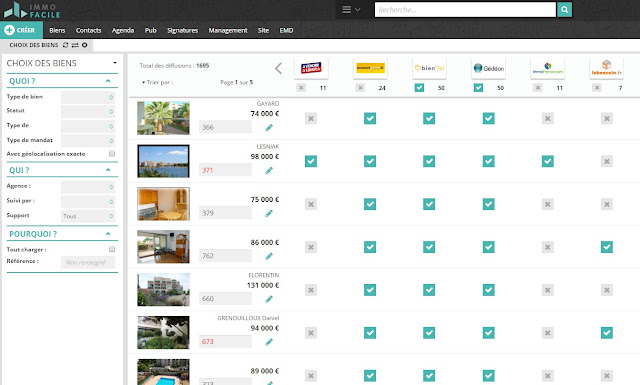This screenshot has height=385, width=640.
Task: Collapse the POURQUOI ? section
Action: point(108,234)
